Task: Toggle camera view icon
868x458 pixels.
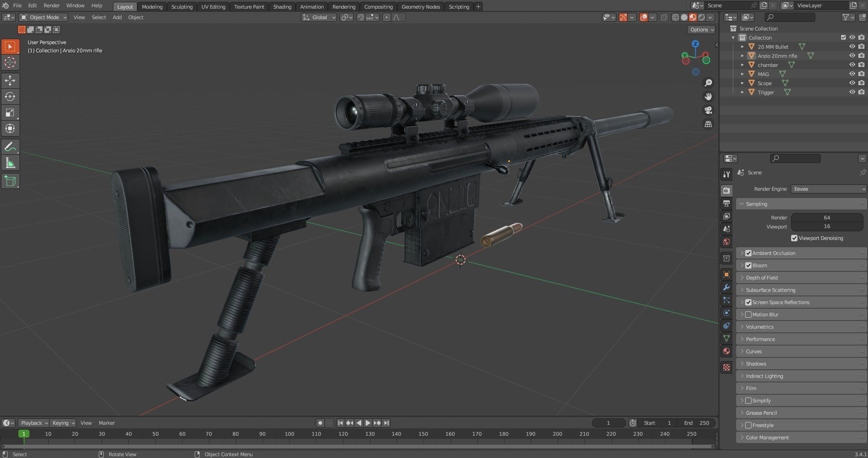Action: (708, 110)
